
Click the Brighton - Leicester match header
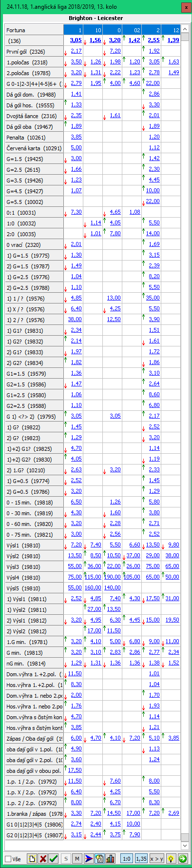pyautogui.click(x=96, y=18)
